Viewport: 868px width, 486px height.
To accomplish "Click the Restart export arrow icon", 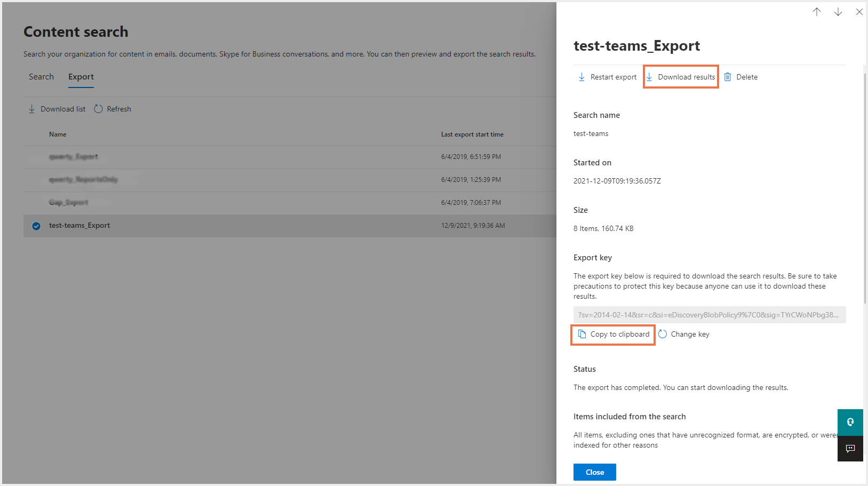I will pos(582,77).
